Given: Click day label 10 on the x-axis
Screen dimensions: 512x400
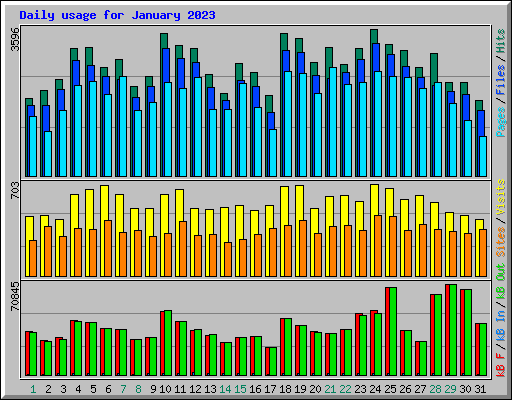Looking at the screenshot, I should click(165, 389).
